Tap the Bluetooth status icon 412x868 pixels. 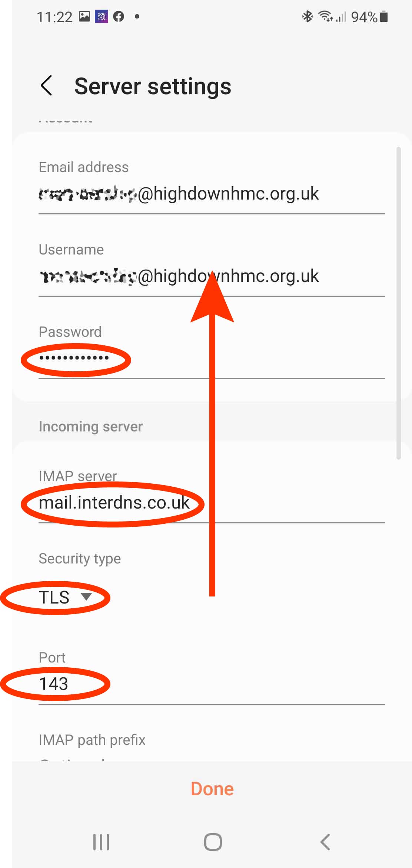[x=307, y=16]
